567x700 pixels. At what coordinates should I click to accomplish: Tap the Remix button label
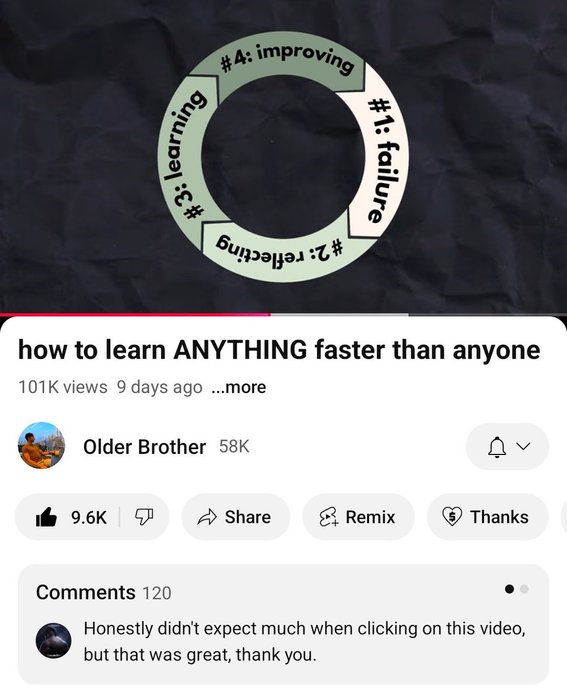tap(370, 517)
